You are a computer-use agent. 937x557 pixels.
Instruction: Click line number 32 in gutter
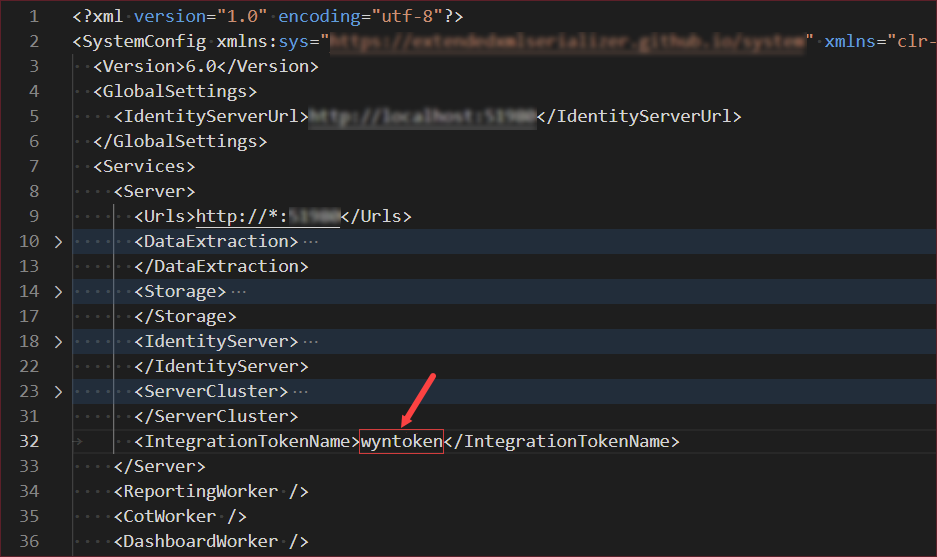pyautogui.click(x=29, y=442)
